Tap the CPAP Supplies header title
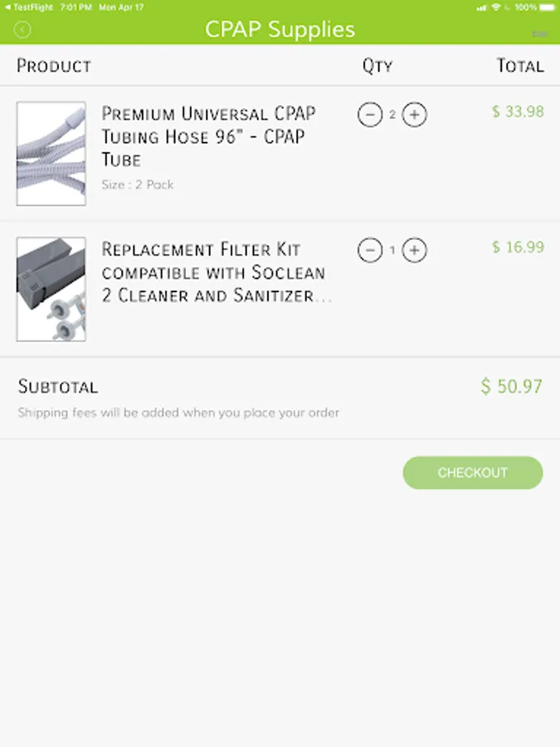This screenshot has width=560, height=747. click(280, 30)
